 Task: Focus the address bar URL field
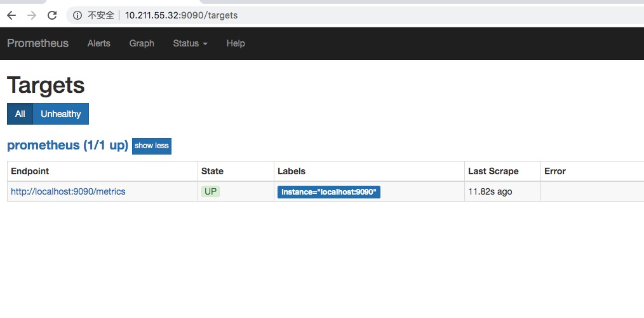tap(181, 15)
